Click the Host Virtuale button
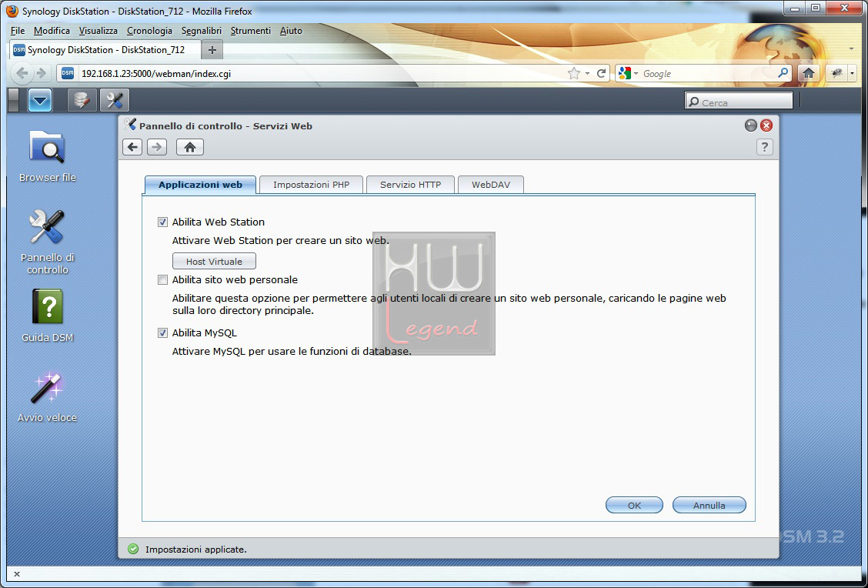This screenshot has width=868, height=588. (214, 262)
